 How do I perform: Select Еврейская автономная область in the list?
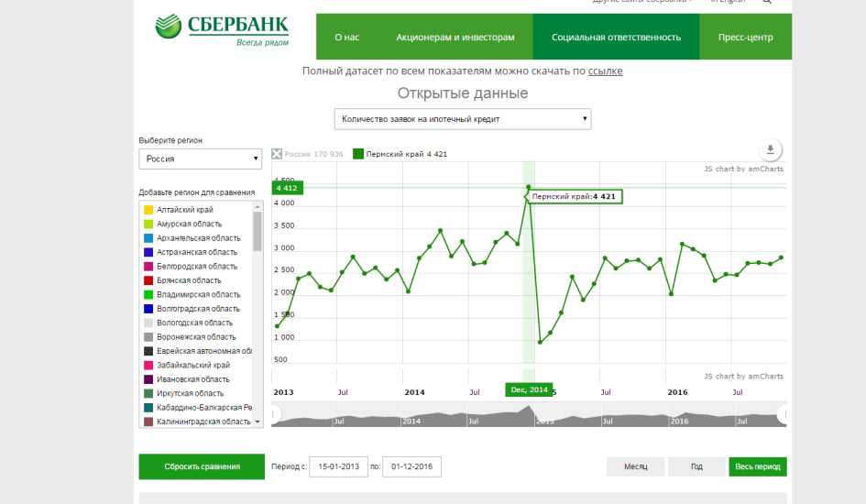(196, 351)
